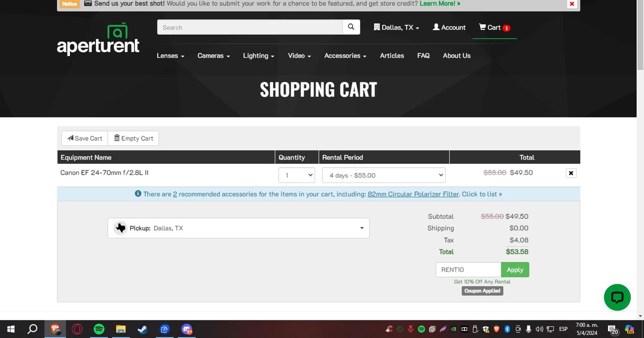Open Spotify from the taskbar
This screenshot has height=338, width=644.
click(99, 329)
